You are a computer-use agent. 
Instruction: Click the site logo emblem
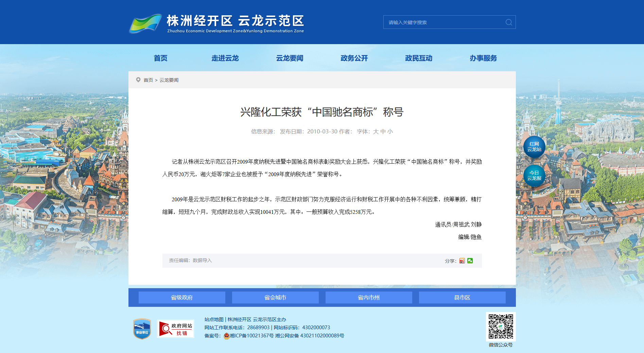146,23
